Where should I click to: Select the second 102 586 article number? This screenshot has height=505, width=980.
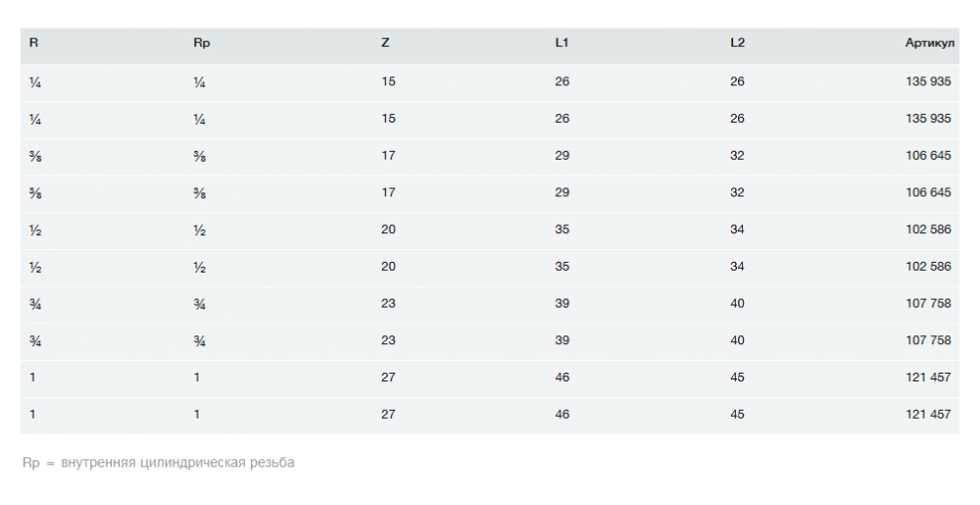[x=928, y=267]
